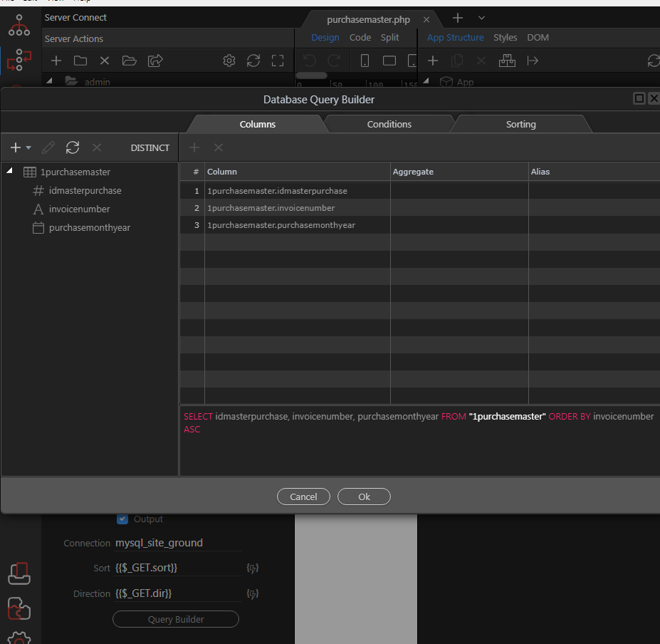Screen dimensions: 660x644
Task: Click the Server Connect workflow sidebar icon
Action: tap(19, 61)
